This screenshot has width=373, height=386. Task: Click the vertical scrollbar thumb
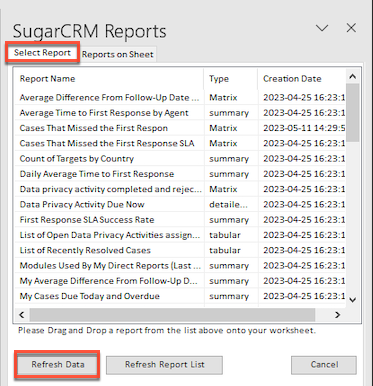coord(352,113)
